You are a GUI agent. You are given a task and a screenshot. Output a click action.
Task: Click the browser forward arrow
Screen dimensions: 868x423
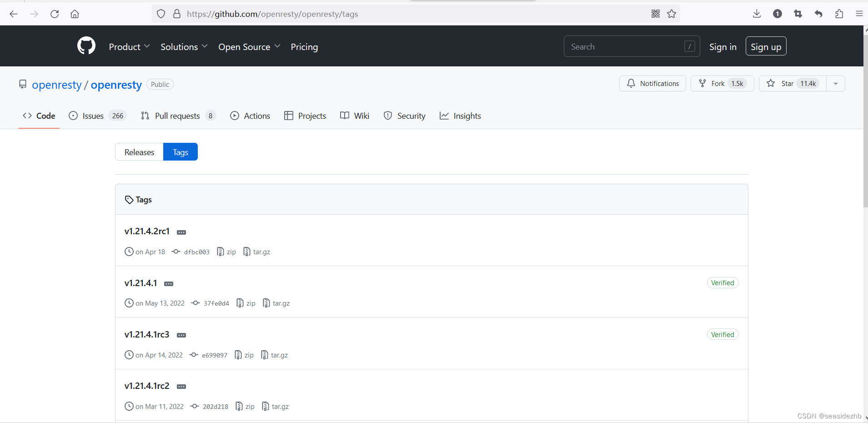pyautogui.click(x=34, y=14)
